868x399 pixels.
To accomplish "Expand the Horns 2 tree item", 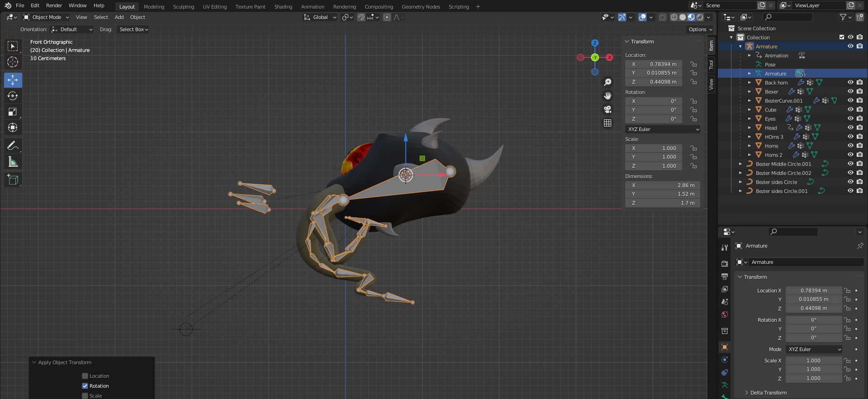I will click(749, 155).
